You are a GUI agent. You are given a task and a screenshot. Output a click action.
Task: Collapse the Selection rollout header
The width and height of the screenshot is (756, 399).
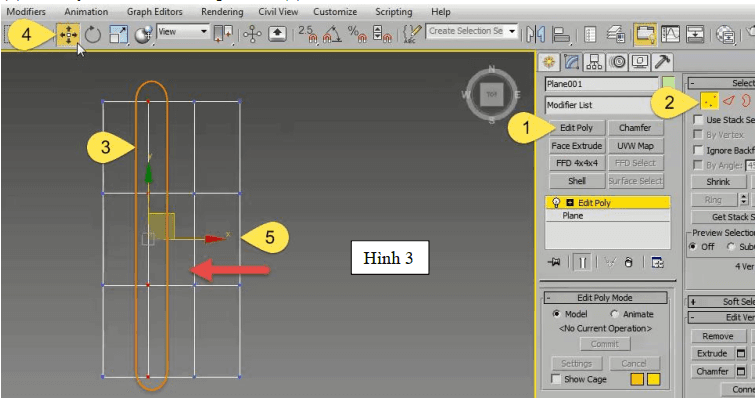tap(721, 83)
